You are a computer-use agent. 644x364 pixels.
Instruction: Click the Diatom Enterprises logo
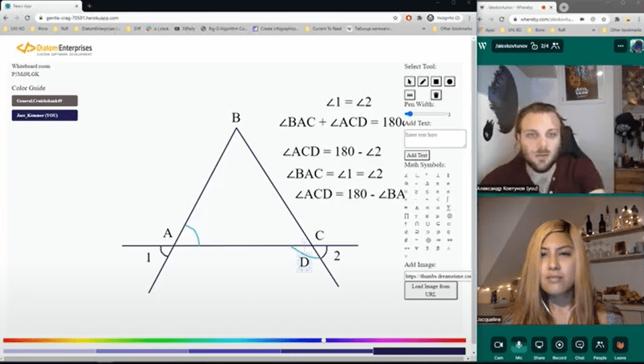pos(54,49)
